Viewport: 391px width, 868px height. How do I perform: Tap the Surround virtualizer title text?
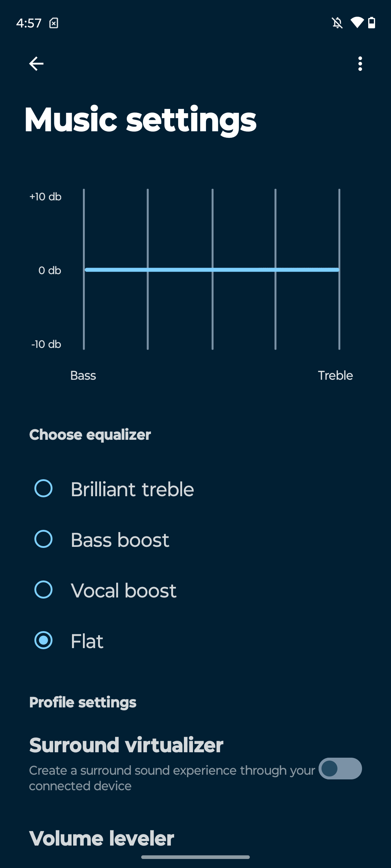126,745
